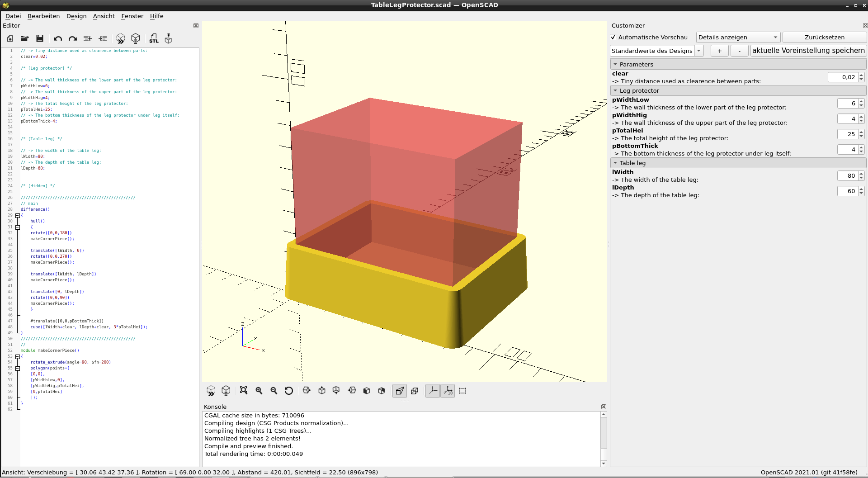Fold the hull block at line 31
This screenshot has width=868, height=478.
point(18,227)
